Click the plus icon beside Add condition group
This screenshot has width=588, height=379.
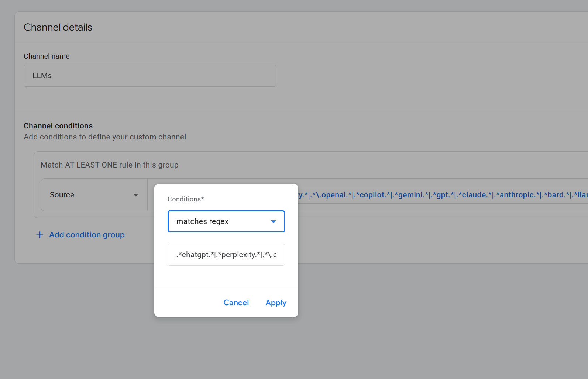(x=40, y=235)
